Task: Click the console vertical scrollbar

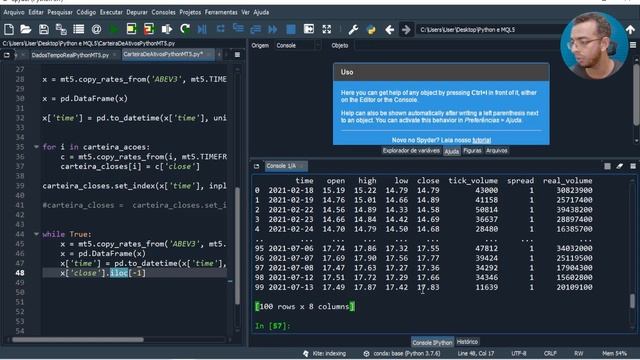Action: pos(632,301)
